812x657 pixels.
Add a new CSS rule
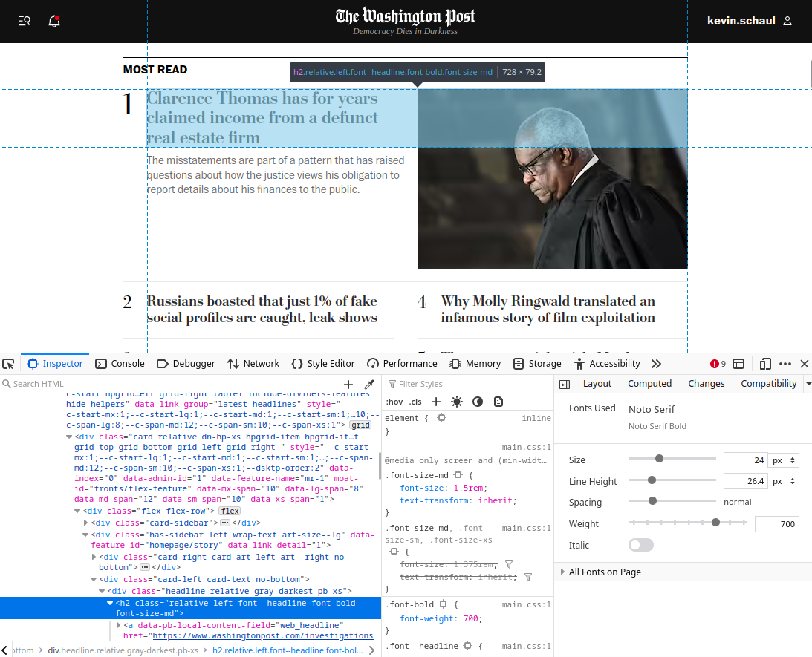(x=436, y=402)
